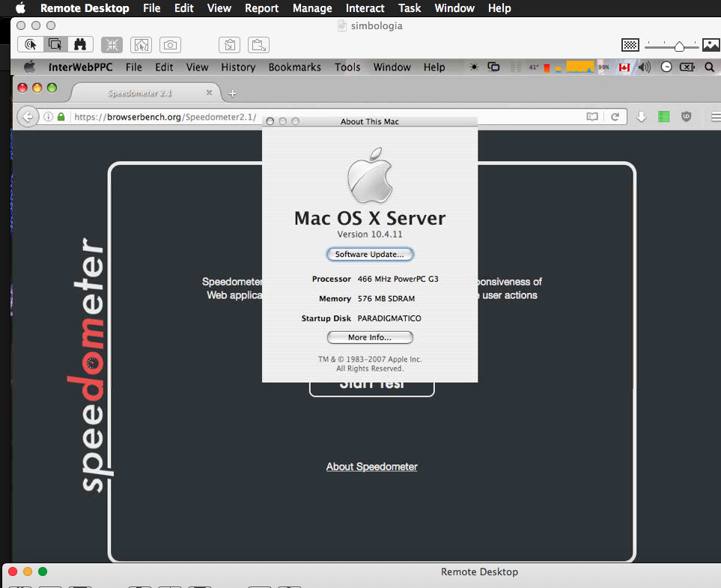The width and height of the screenshot is (721, 588).
Task: Click the Curtain mode toolbar icon
Action: [142, 45]
